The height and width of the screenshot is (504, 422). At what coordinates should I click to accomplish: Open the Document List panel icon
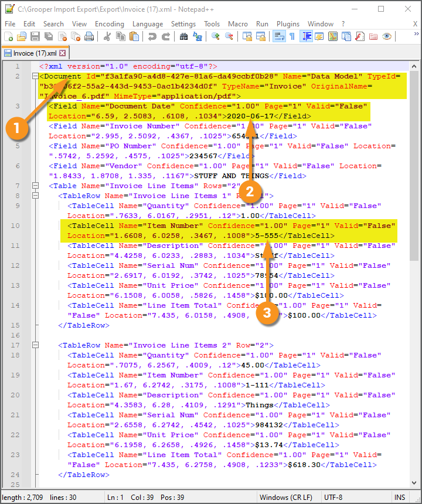(x=346, y=37)
